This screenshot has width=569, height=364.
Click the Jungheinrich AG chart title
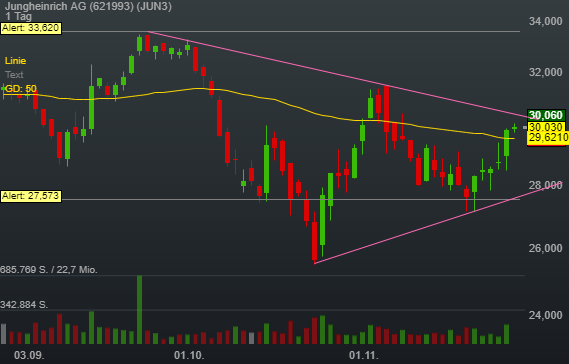click(x=88, y=6)
